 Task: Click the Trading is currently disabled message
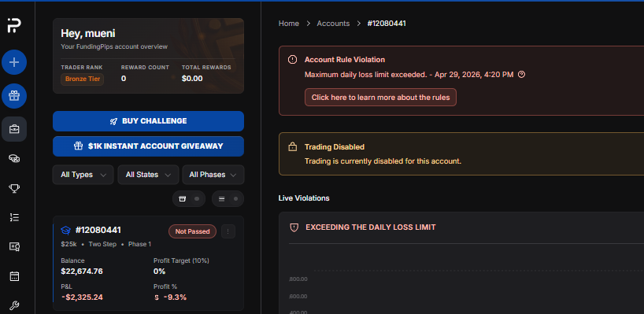point(383,161)
